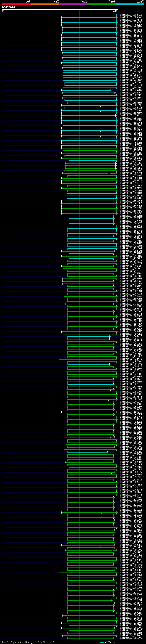Open hit UniRef100_A7NVS8
The width and height of the screenshot is (146, 644).
click(131, 22)
